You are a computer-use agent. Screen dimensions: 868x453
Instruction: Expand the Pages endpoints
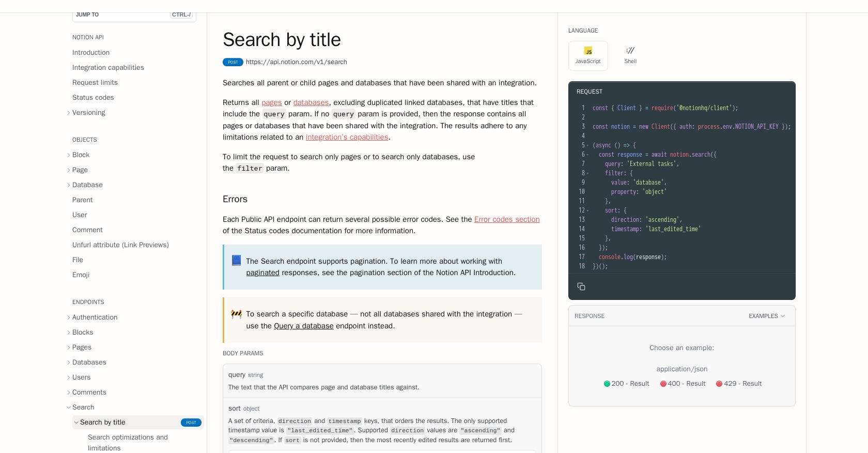click(x=69, y=348)
